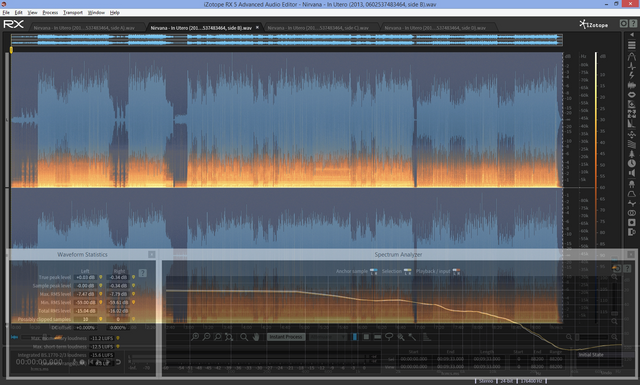Open the Help menu
The image size is (640, 385).
[115, 13]
